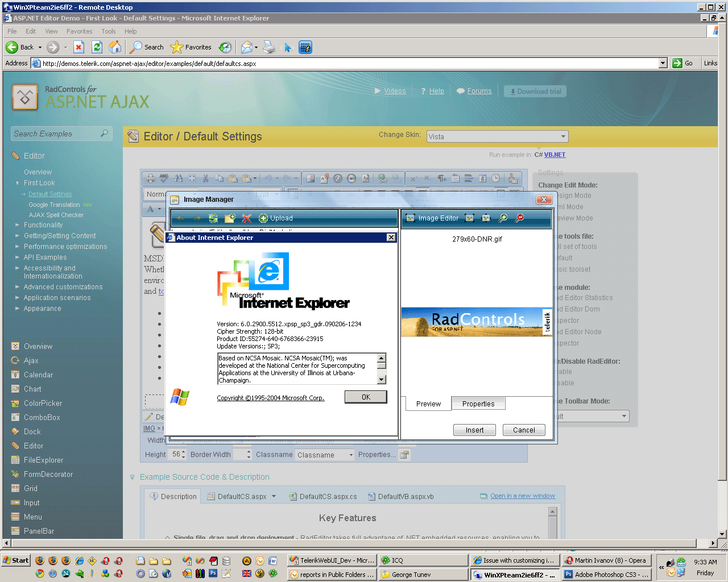
Task: Click the Download trial button
Action: [535, 92]
